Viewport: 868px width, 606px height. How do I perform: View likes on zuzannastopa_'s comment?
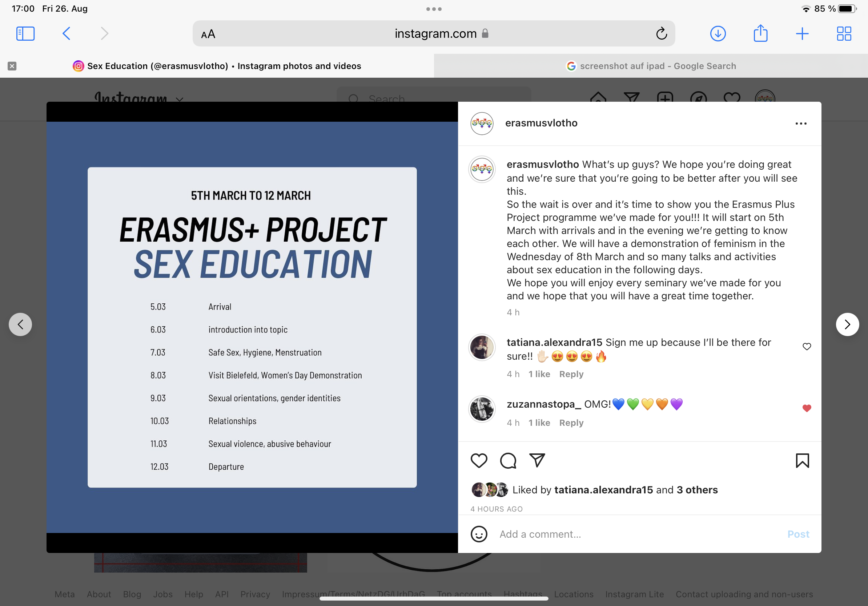click(539, 423)
